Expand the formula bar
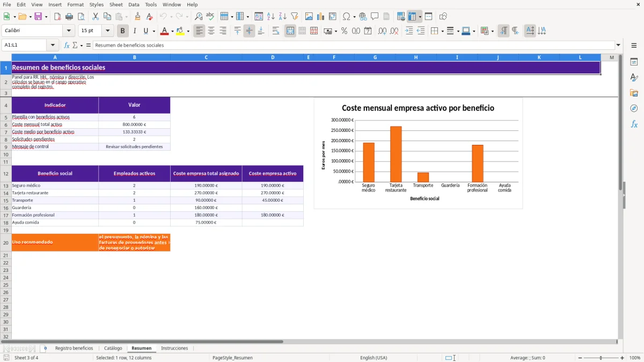This screenshot has height=362, width=644. (x=619, y=45)
